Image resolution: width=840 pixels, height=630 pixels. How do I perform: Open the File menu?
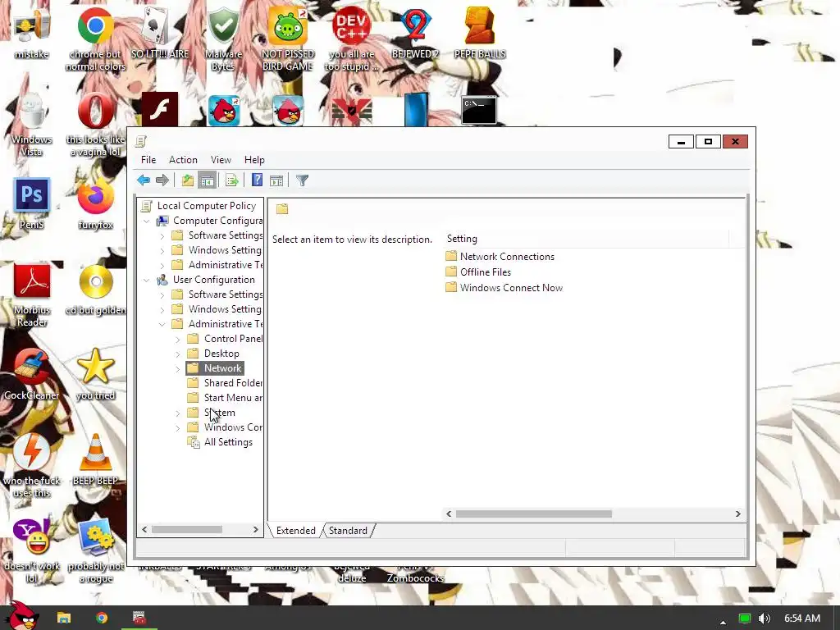(148, 160)
